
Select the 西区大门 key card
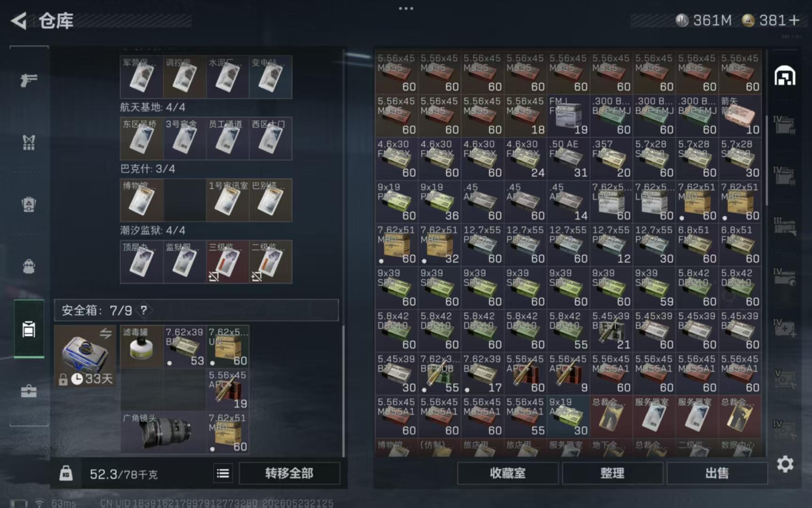[270, 139]
